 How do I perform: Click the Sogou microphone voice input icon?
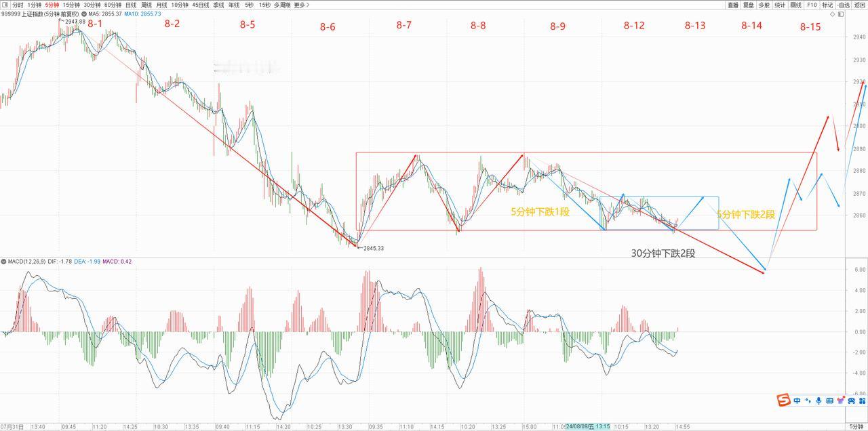[818, 401]
